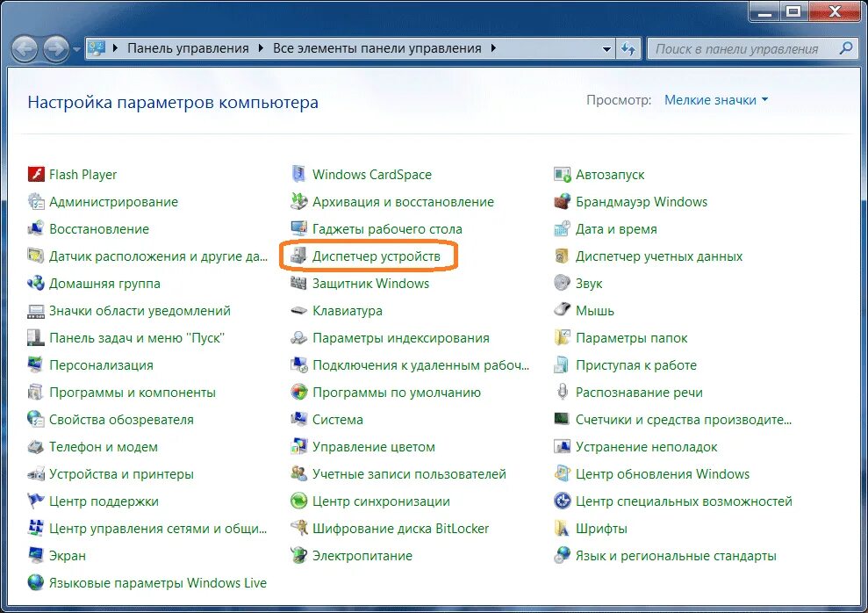Open Центр специальных возможностей link
The image size is (868, 613).
pyautogui.click(x=684, y=501)
